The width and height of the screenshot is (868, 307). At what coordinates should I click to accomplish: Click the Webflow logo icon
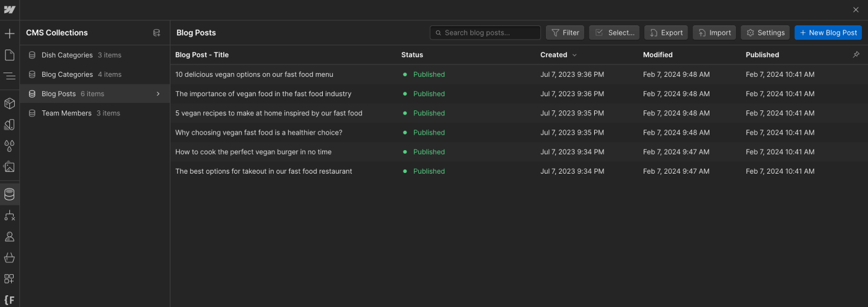pyautogui.click(x=9, y=10)
